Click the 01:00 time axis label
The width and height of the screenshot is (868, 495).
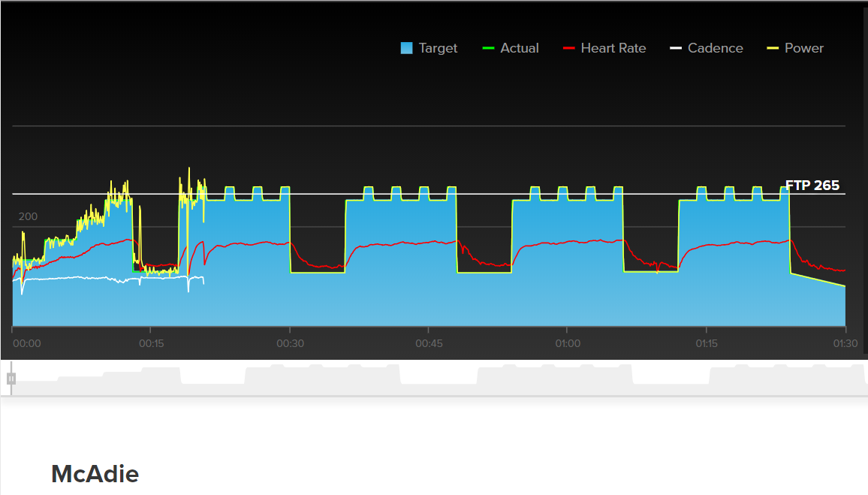coord(568,343)
